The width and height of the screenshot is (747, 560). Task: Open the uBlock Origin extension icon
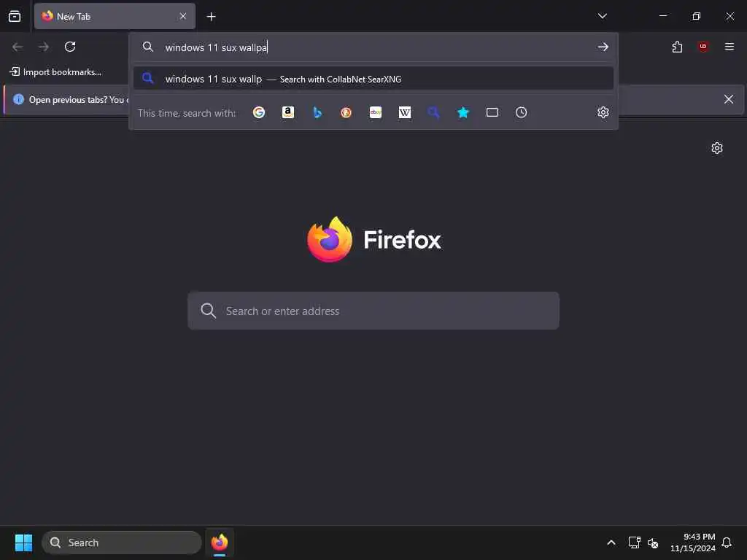[x=703, y=47]
